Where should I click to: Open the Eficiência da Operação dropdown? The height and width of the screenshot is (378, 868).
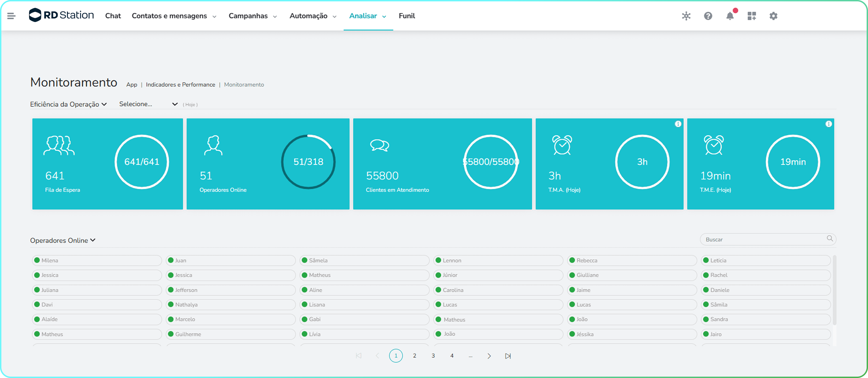click(68, 104)
